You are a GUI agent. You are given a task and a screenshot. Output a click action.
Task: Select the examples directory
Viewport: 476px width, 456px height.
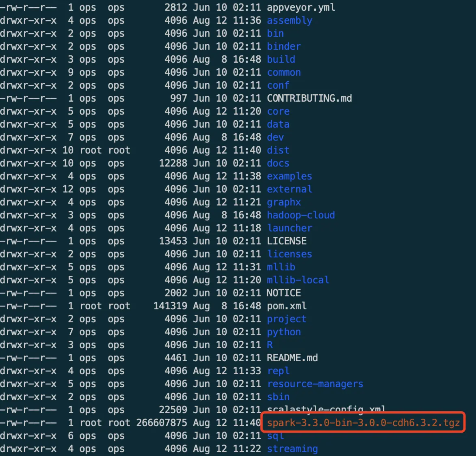click(x=289, y=176)
